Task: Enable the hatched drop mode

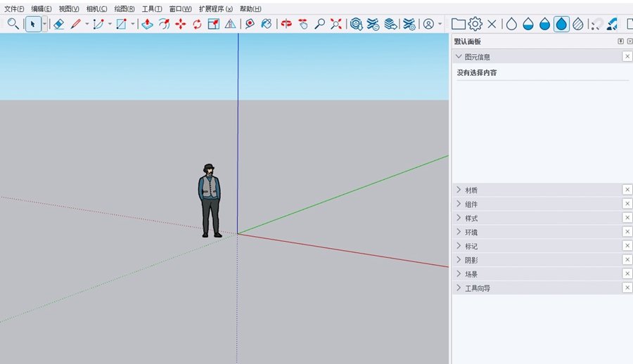Action: pos(578,24)
